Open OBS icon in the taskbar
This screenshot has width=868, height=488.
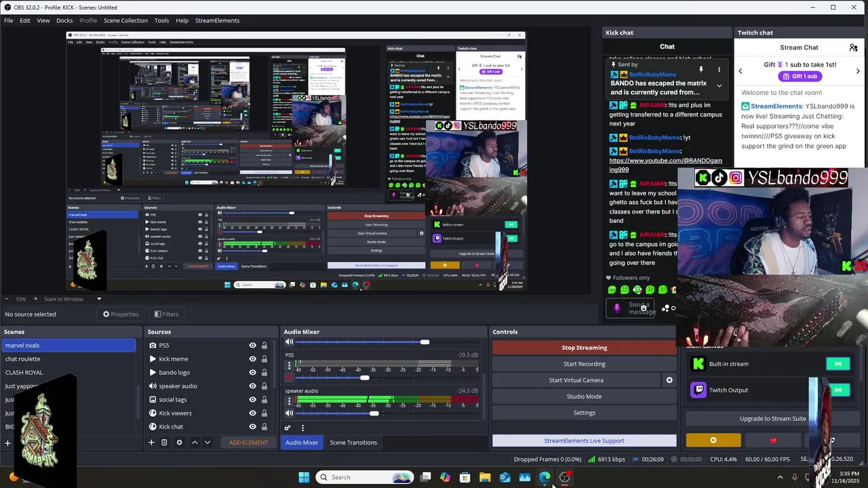(x=565, y=477)
